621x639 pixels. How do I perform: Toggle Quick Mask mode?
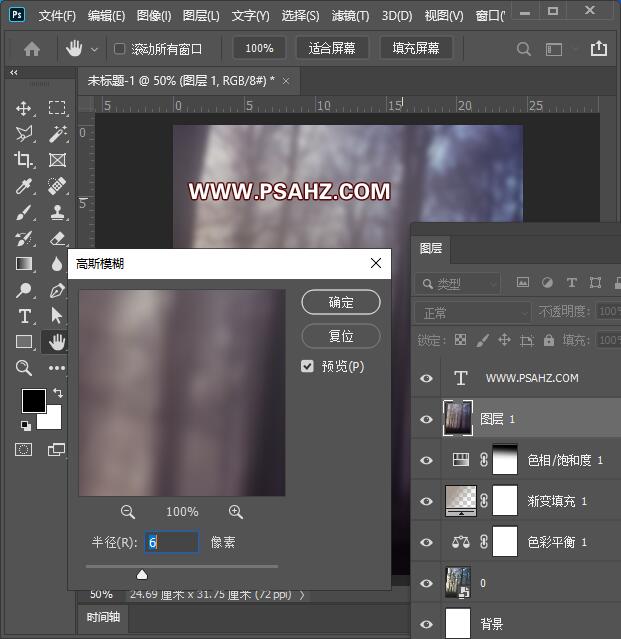pyautogui.click(x=23, y=450)
